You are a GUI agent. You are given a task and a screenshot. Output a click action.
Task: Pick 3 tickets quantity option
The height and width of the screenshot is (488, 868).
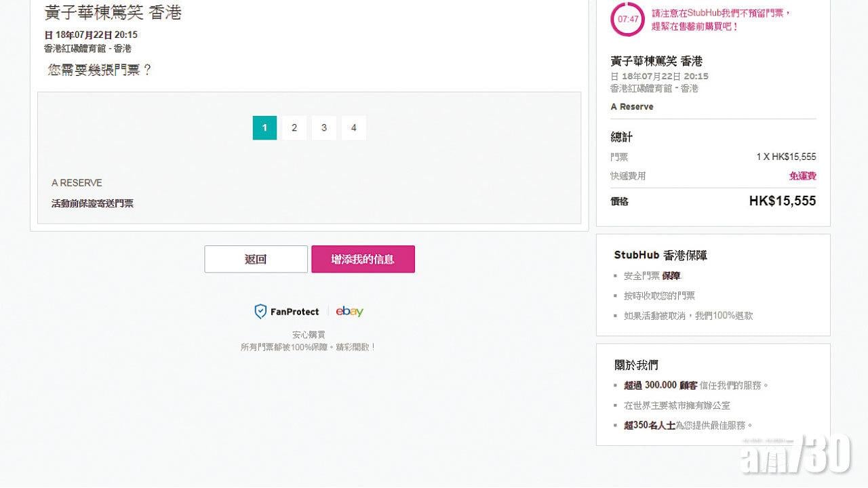click(x=324, y=127)
